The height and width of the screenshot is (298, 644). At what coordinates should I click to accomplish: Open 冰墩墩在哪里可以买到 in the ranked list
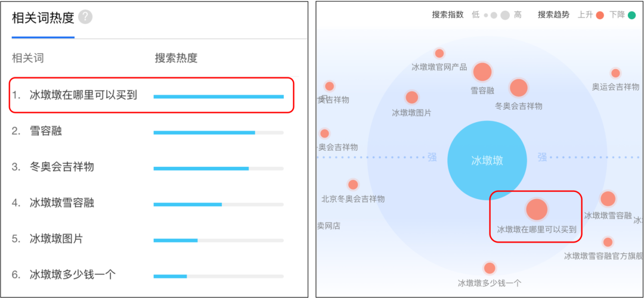83,95
